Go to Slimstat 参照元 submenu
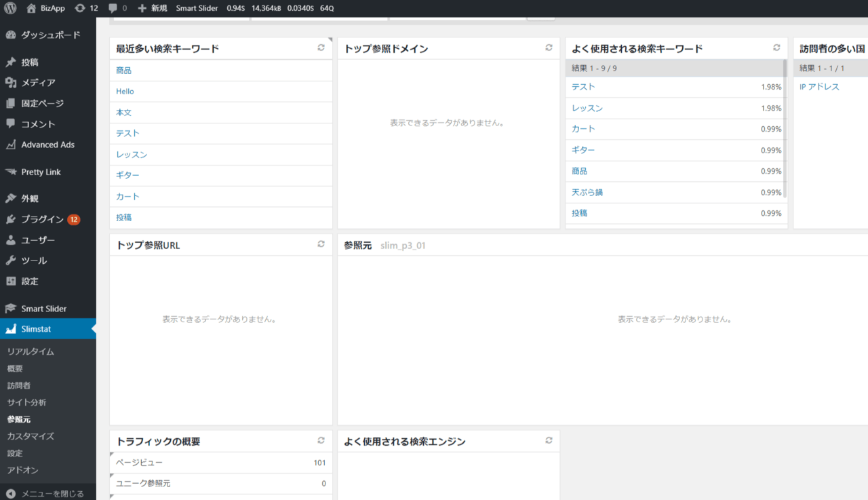 click(x=19, y=419)
